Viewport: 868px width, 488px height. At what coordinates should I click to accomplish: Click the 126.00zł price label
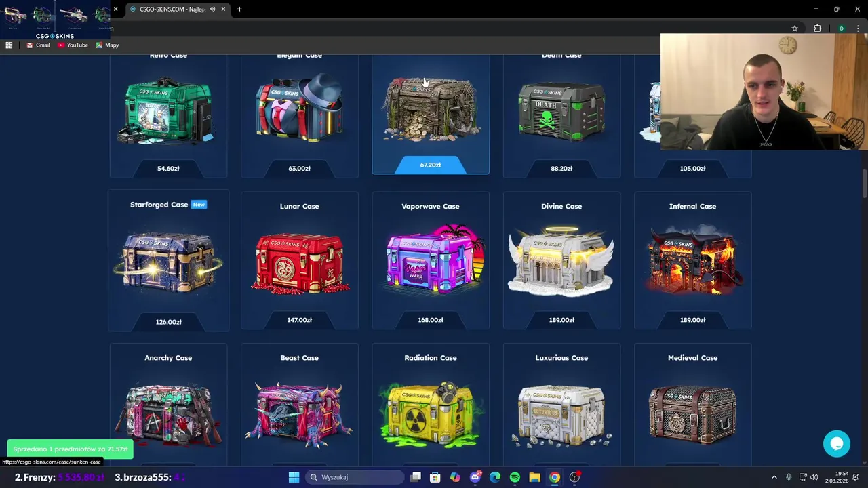[168, 322]
